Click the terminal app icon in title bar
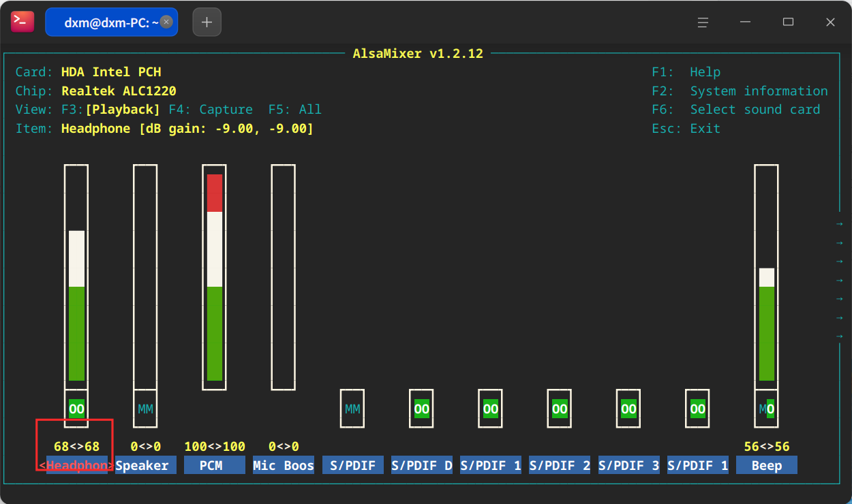Viewport: 852px width, 504px height. (22, 22)
